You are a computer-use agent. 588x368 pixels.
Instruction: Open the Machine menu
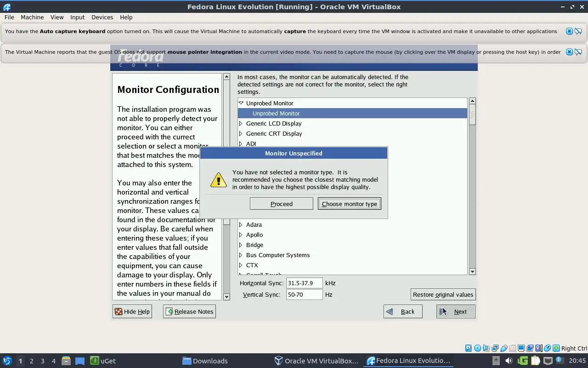tap(32, 17)
